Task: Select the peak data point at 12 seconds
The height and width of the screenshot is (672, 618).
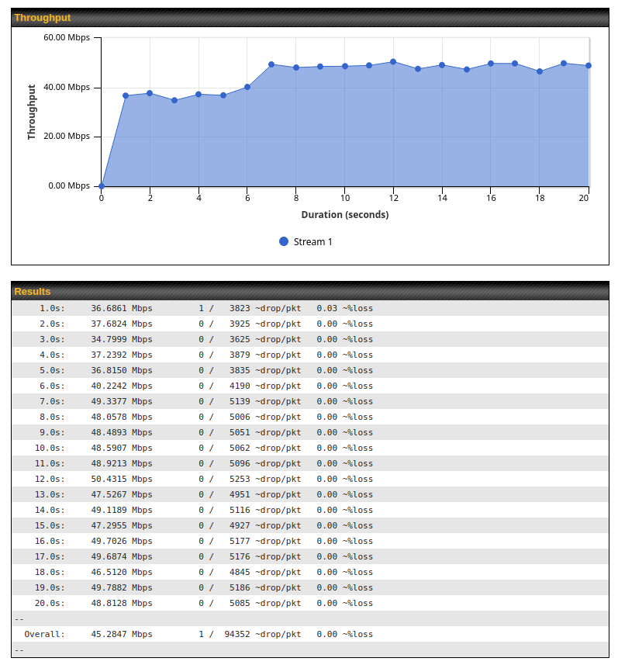Action: (x=393, y=61)
